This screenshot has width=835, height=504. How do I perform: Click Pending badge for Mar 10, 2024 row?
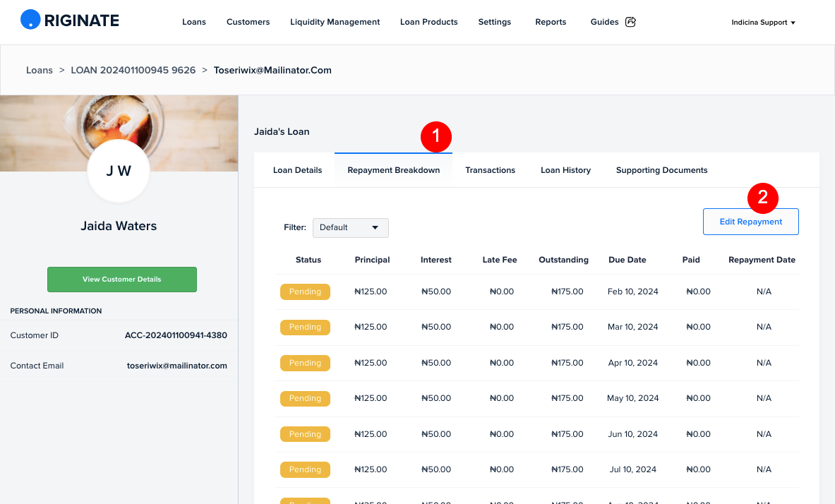[305, 327]
